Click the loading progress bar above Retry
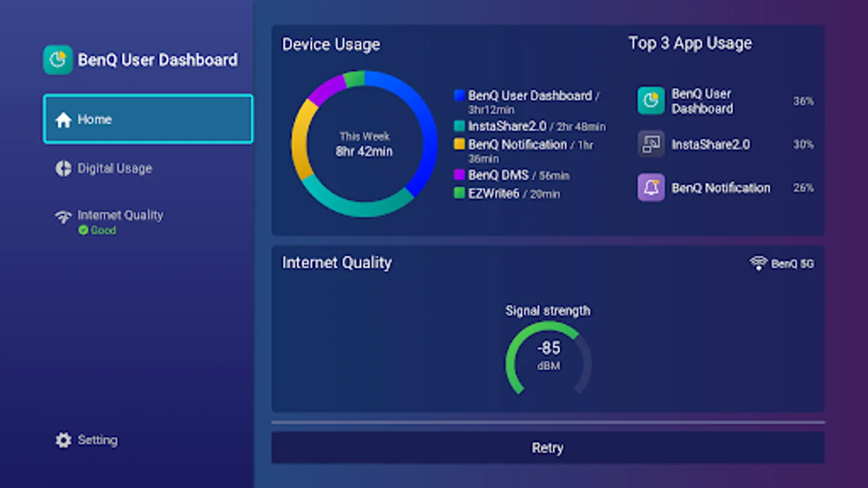Viewport: 868px width, 488px height. 548,422
